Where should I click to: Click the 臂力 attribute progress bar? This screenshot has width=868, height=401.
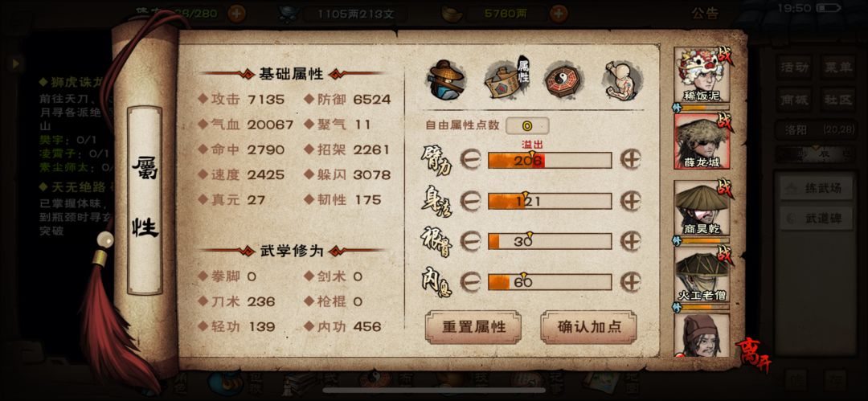(x=550, y=160)
